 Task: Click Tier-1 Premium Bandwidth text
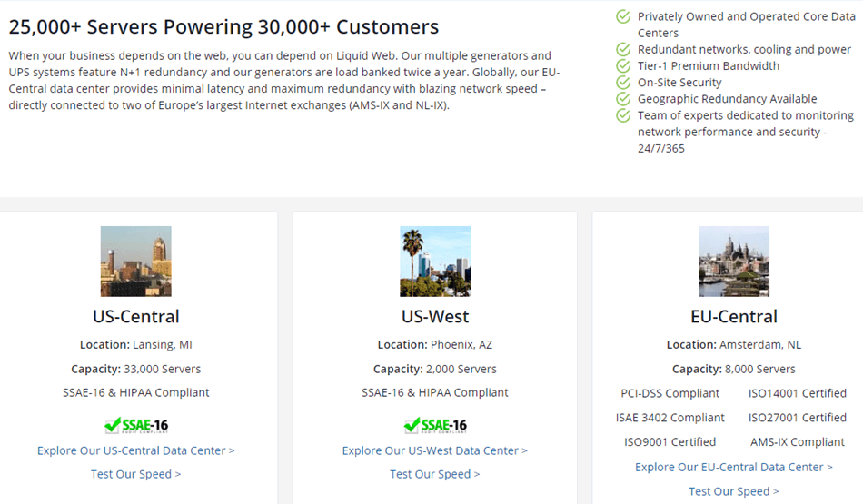tap(709, 66)
